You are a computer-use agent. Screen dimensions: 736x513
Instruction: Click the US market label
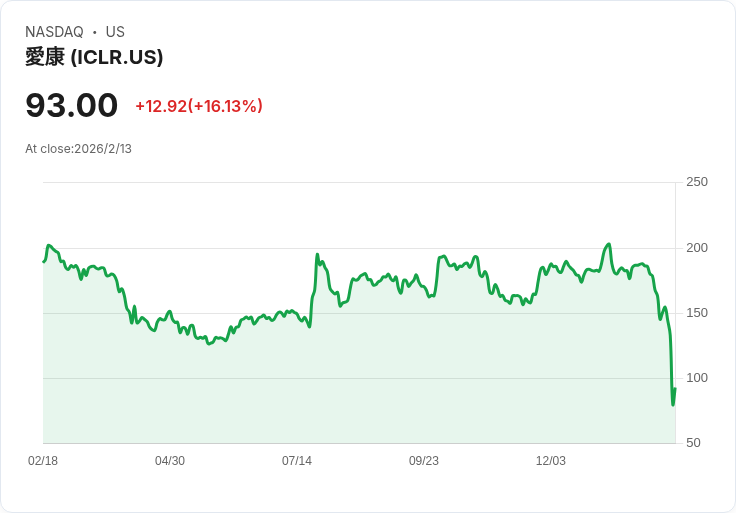pos(115,32)
